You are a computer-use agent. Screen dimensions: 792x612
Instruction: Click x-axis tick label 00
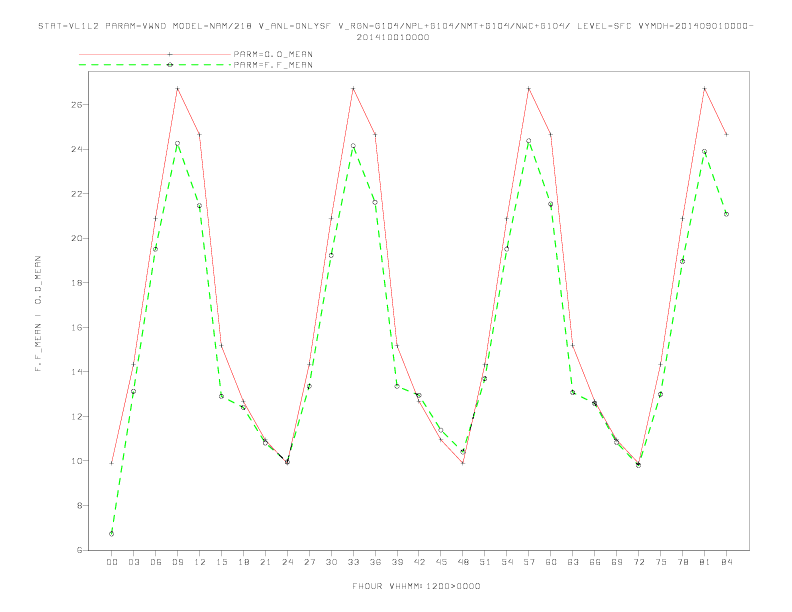click(112, 562)
